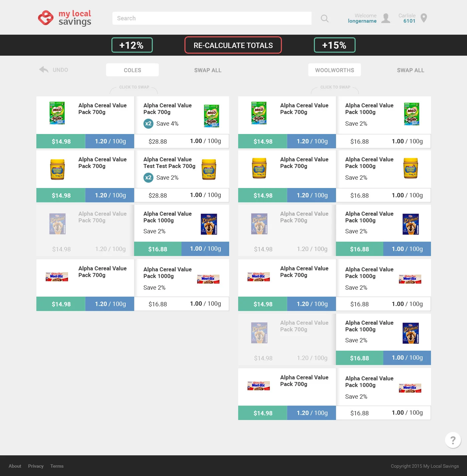Click Woolworths peanut butter 700g left thumbnail

259,168
